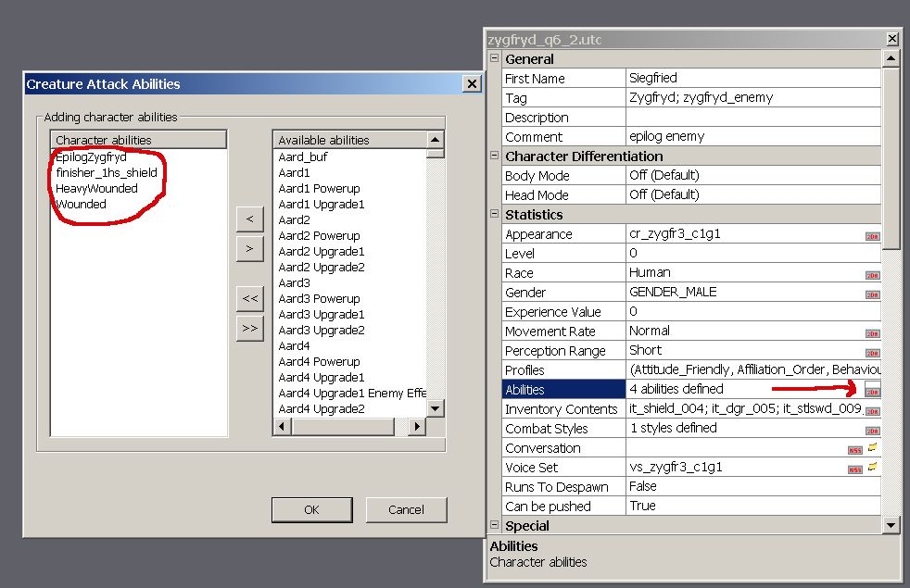The width and height of the screenshot is (910, 588).
Task: Click the Cancel button
Action: pos(406,509)
